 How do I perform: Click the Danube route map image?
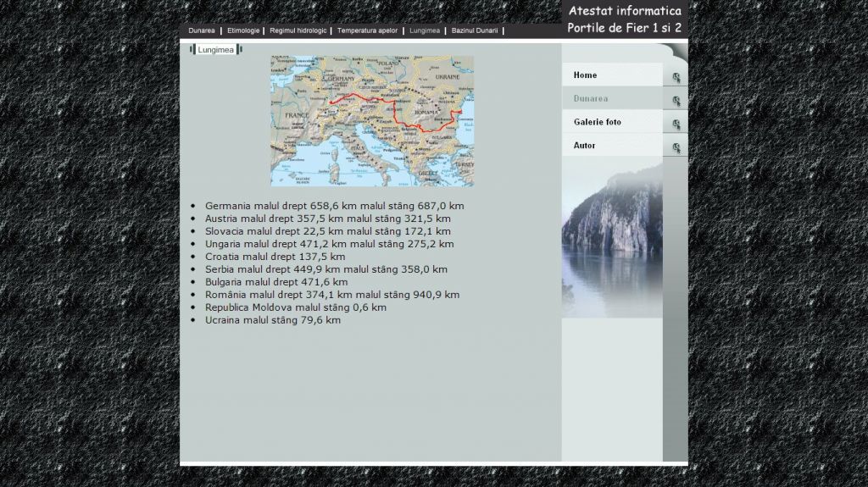tap(372, 121)
